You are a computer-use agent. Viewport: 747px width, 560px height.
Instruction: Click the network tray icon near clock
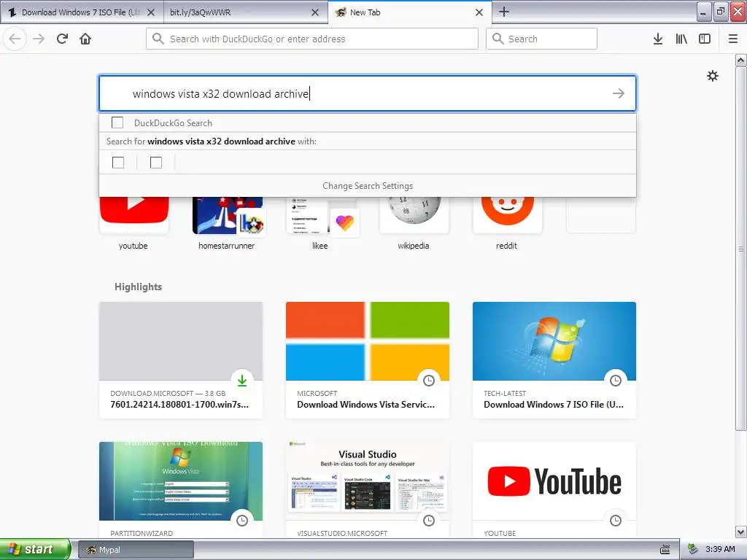pyautogui.click(x=692, y=549)
